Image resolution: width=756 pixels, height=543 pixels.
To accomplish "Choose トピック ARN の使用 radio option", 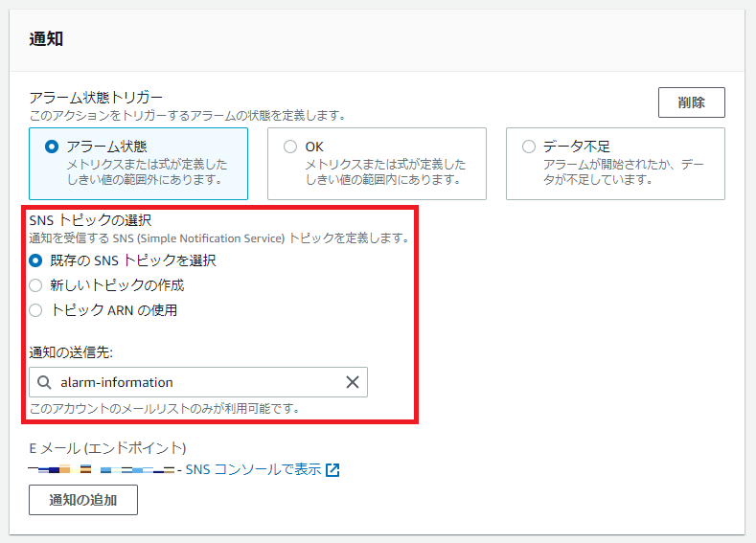I will (35, 310).
